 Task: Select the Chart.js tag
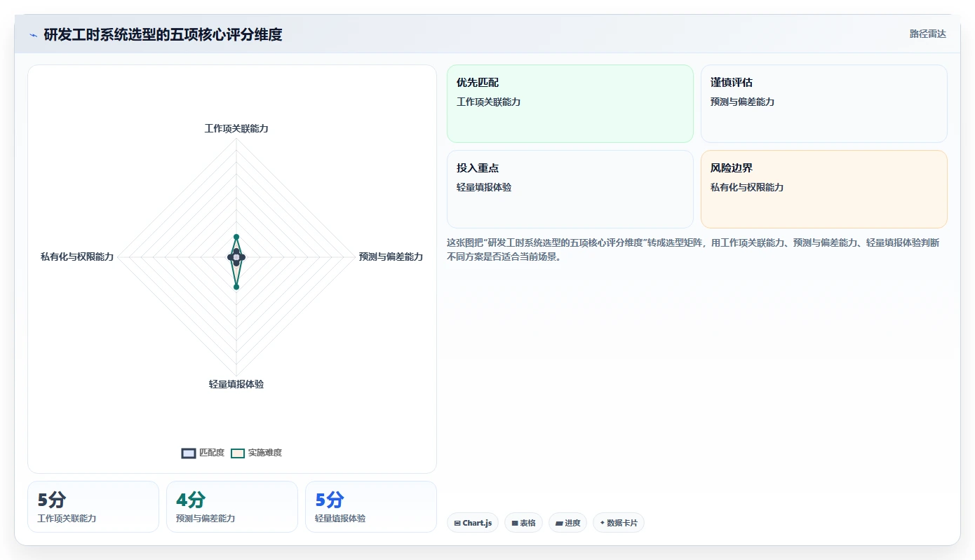[x=473, y=523]
